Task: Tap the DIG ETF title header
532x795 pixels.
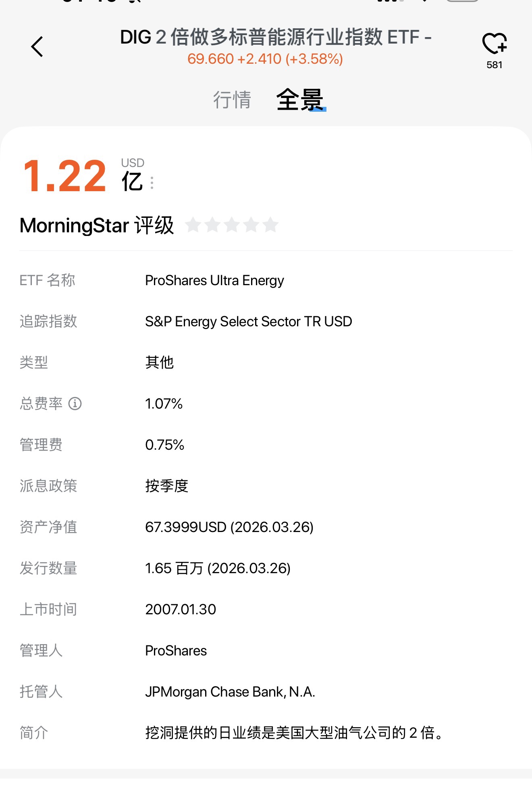Action: click(x=276, y=37)
